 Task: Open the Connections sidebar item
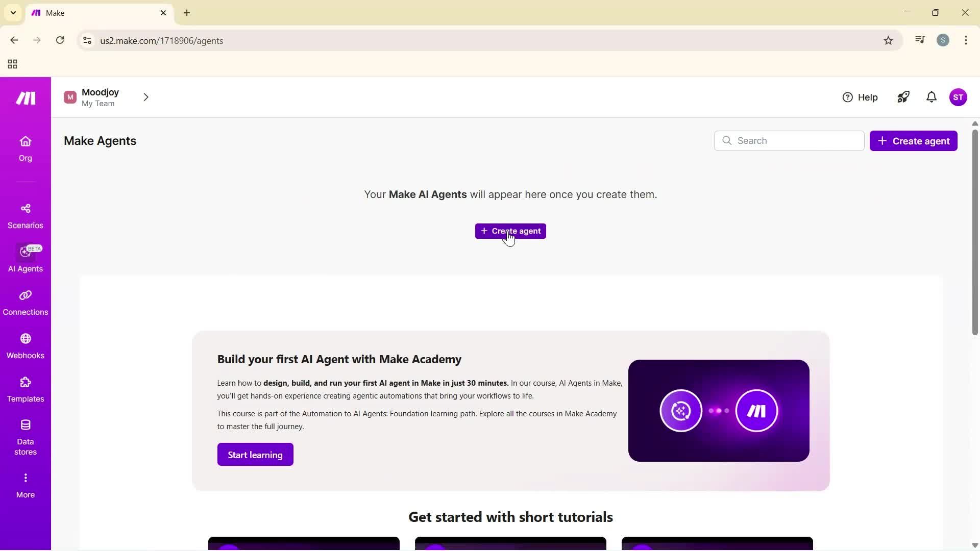(x=26, y=303)
